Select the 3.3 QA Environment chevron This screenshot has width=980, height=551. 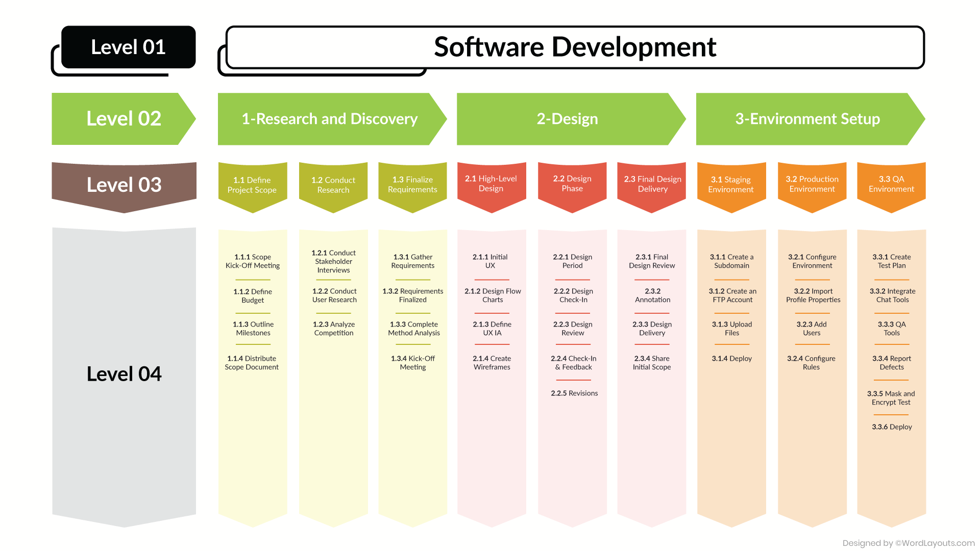(x=891, y=184)
